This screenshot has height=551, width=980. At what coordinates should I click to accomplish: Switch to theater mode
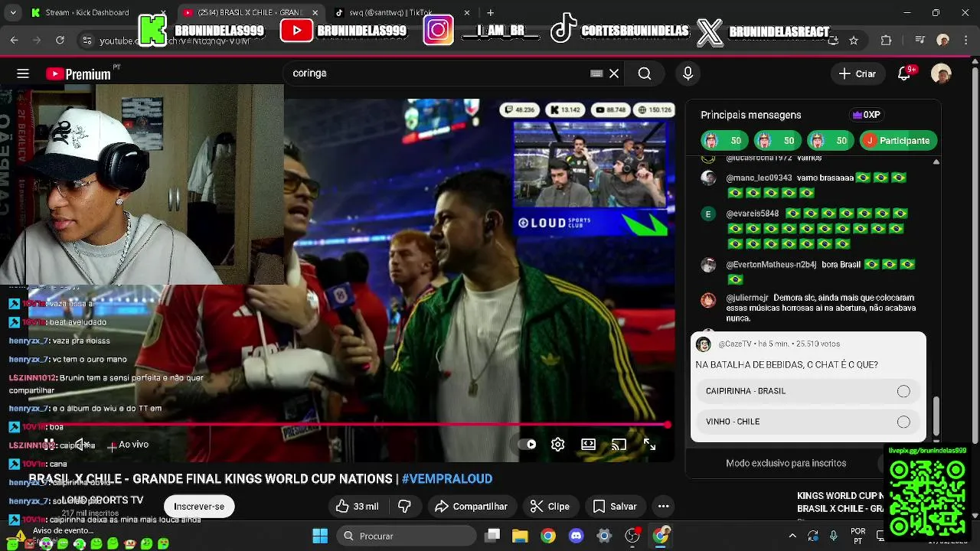point(588,445)
